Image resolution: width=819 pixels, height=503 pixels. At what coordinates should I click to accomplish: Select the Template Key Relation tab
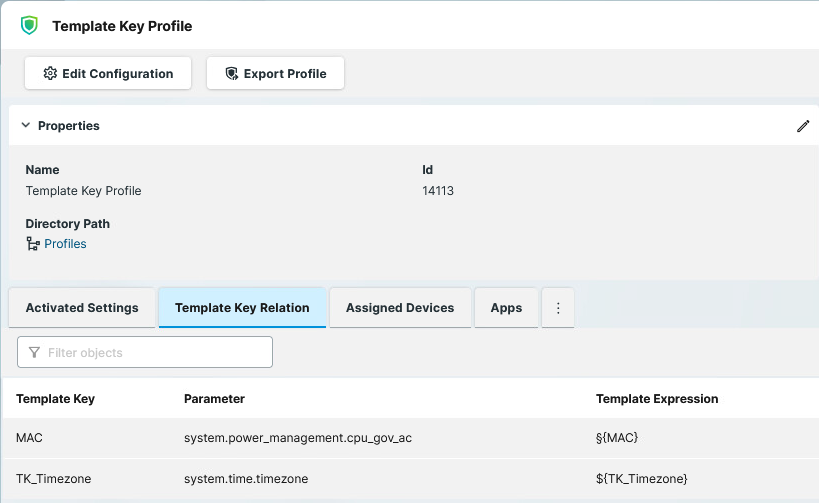(x=242, y=308)
